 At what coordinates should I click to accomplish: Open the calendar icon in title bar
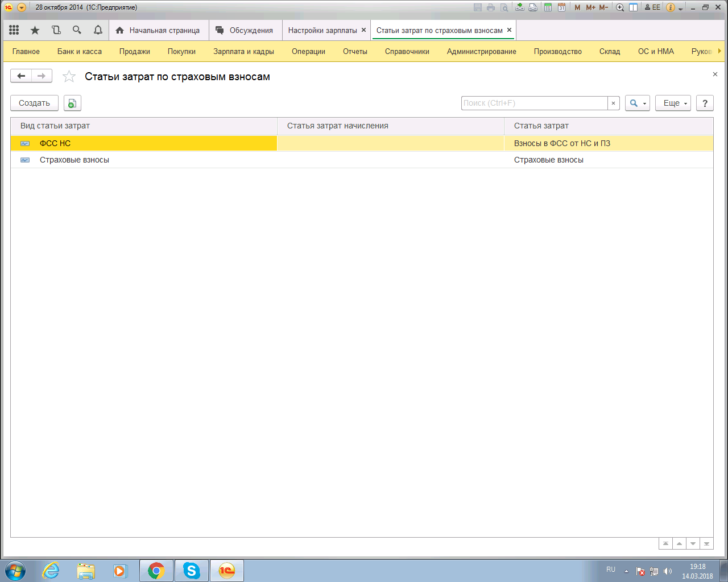pos(561,7)
